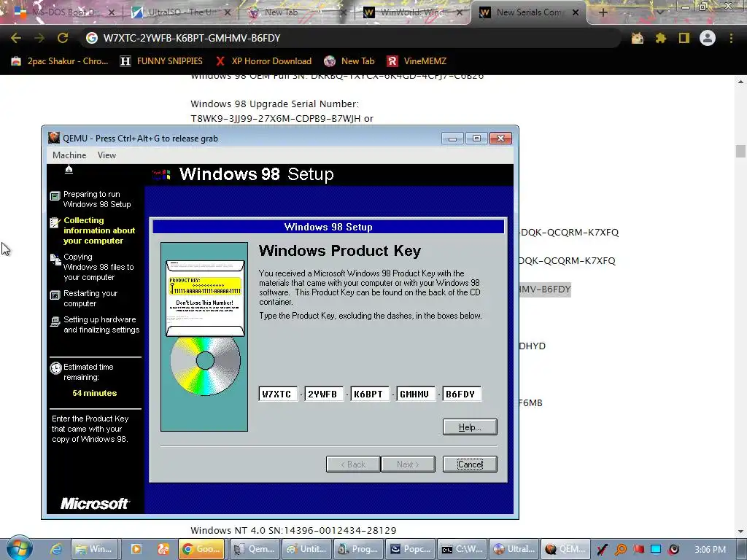This screenshot has height=560, width=747.
Task: Open the New Tab bookmark in bookmarks bar
Action: pos(349,61)
